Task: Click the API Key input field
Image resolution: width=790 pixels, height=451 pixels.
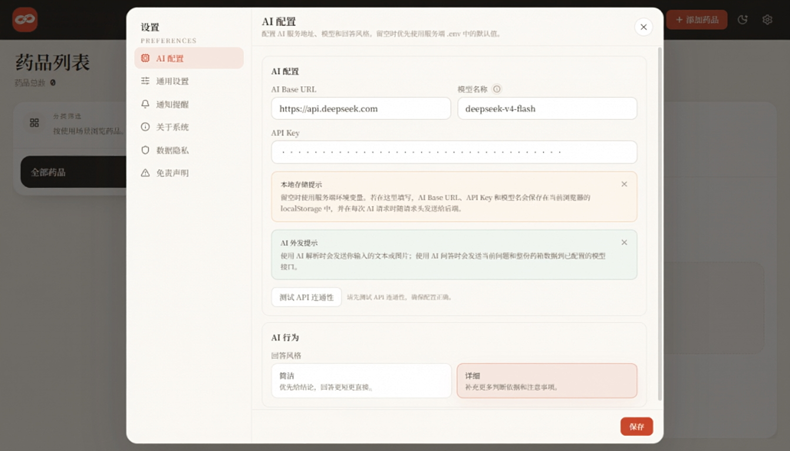Action: [x=454, y=152]
